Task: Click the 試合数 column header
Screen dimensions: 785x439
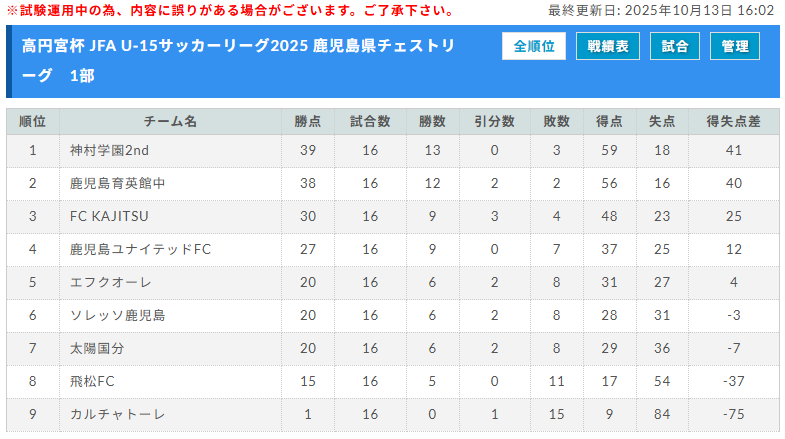Action: pyautogui.click(x=370, y=121)
